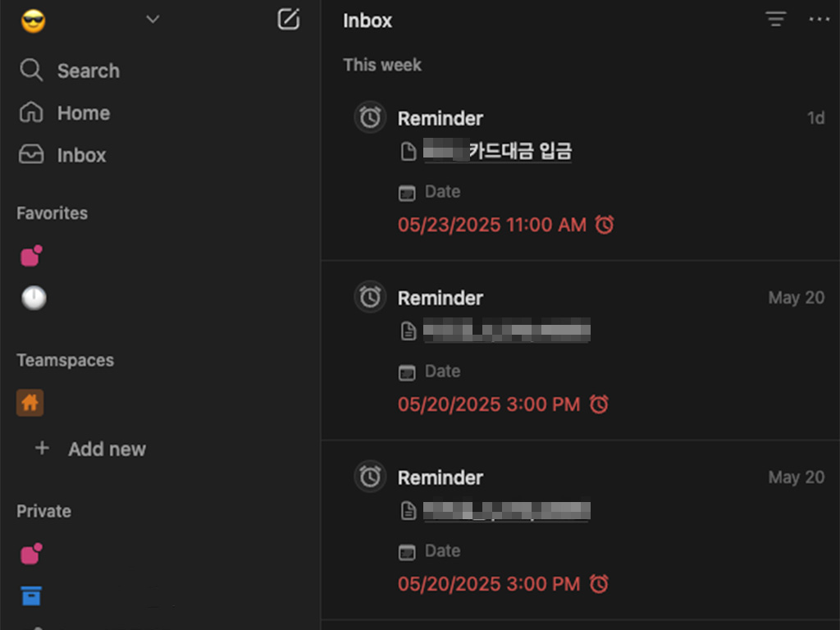Open Search in the sidebar
The image size is (840, 630).
coord(70,71)
